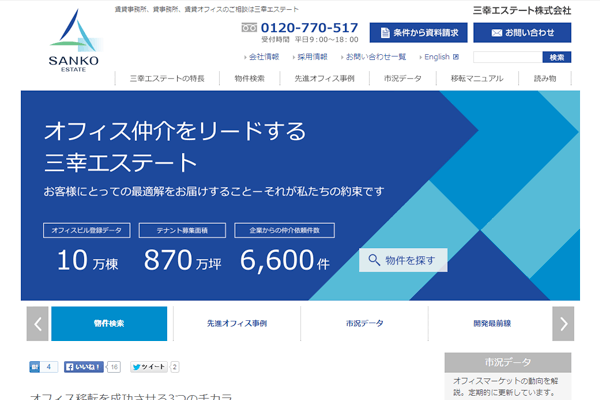This screenshot has height=400, width=600.
Task: Click the external link icon beside English
Action: point(456,57)
